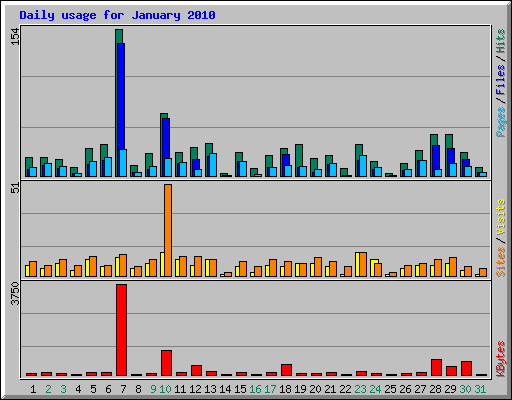
Task: Click the red KBytes bar for day 29
Action: (x=451, y=371)
